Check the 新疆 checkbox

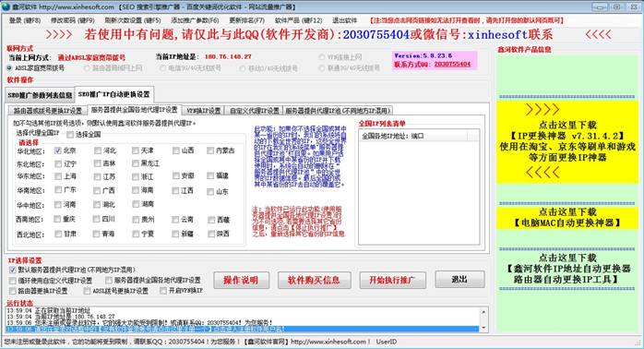click(176, 234)
